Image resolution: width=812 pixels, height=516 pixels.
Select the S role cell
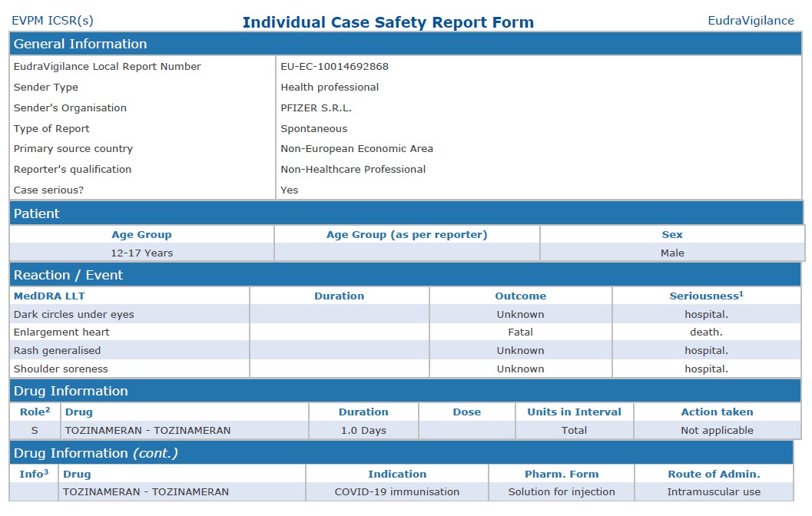click(35, 430)
